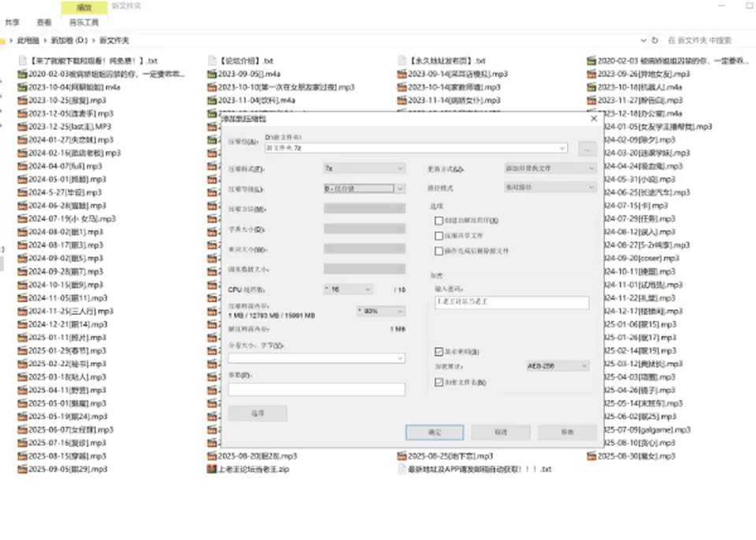Check 操作完成后删除源文件 option

[x=439, y=251]
